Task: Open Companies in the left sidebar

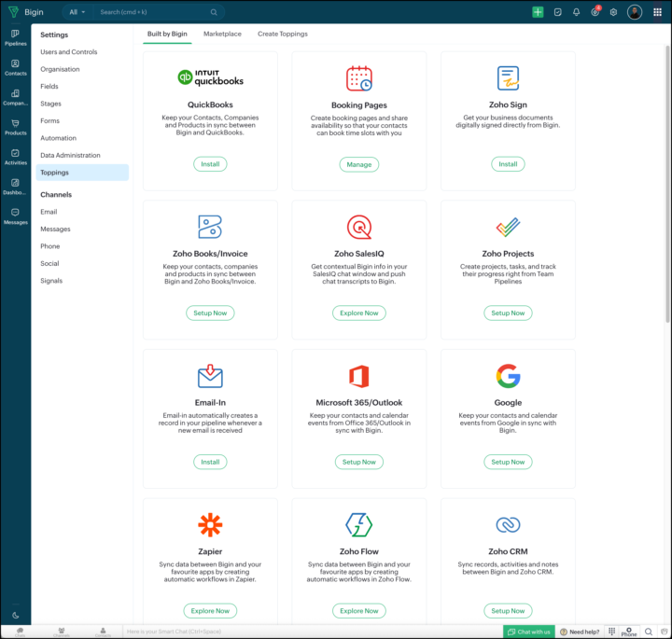Action: click(16, 98)
